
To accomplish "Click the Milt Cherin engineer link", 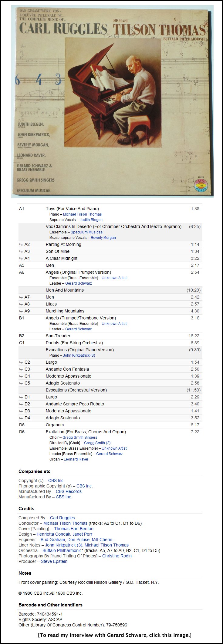I will (x=102, y=540).
